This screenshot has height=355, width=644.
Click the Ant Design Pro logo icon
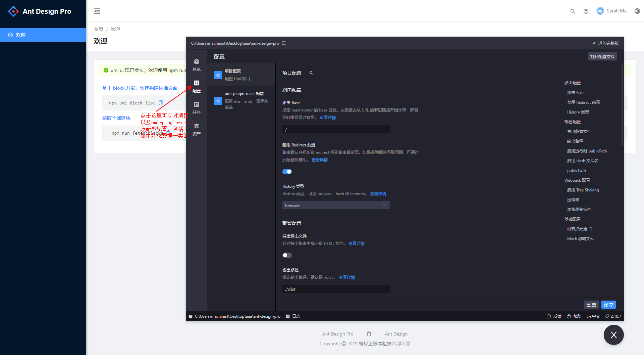pos(13,11)
